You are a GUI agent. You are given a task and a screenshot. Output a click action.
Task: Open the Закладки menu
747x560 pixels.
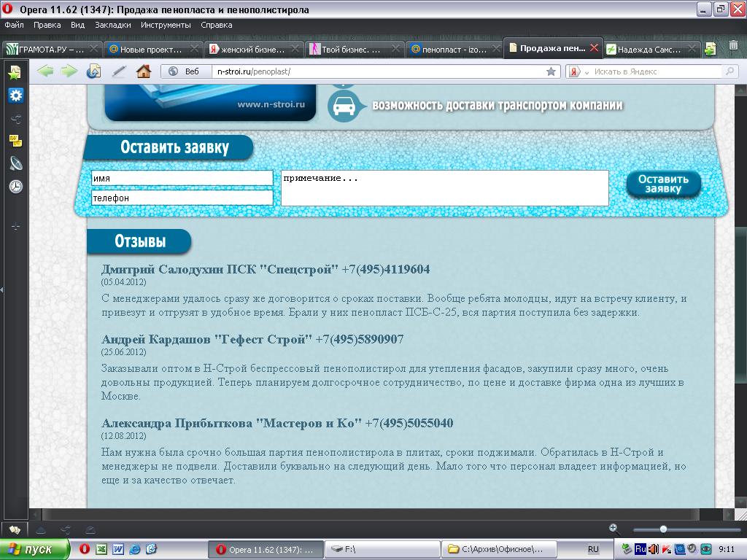tap(113, 25)
